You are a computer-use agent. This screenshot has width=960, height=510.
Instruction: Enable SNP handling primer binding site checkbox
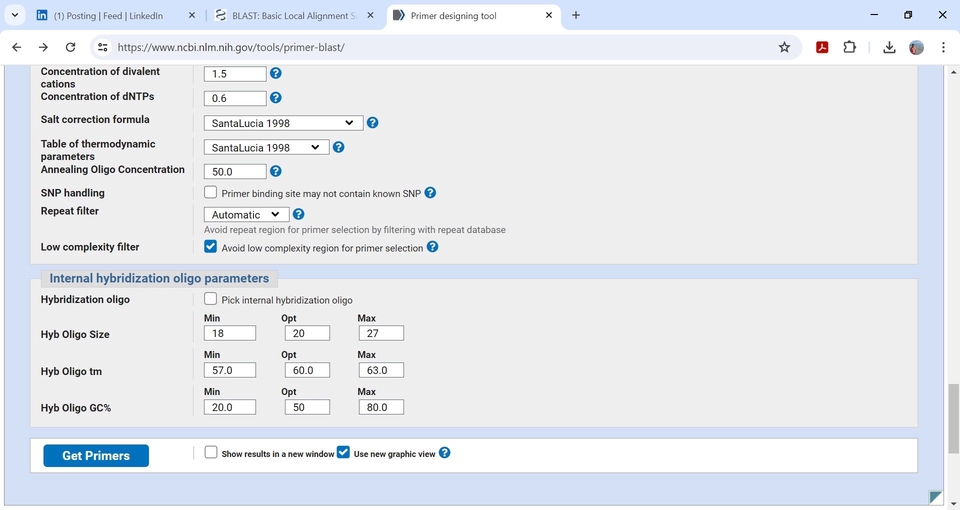point(211,192)
